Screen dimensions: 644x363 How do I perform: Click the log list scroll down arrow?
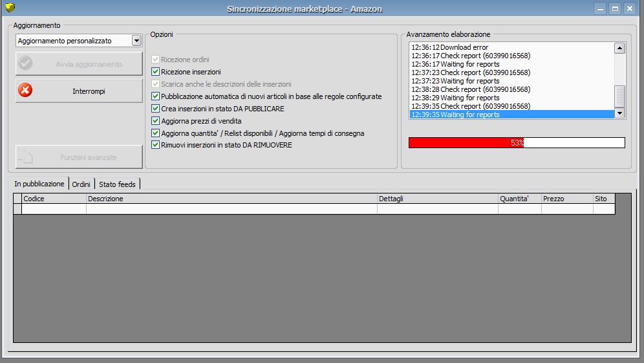pyautogui.click(x=620, y=113)
